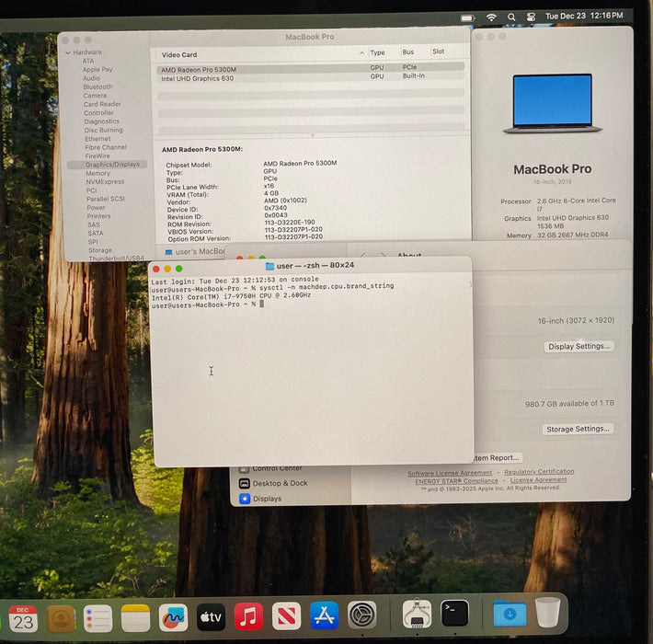
Task: Open Spotlight search in menu bar
Action: 511,17
